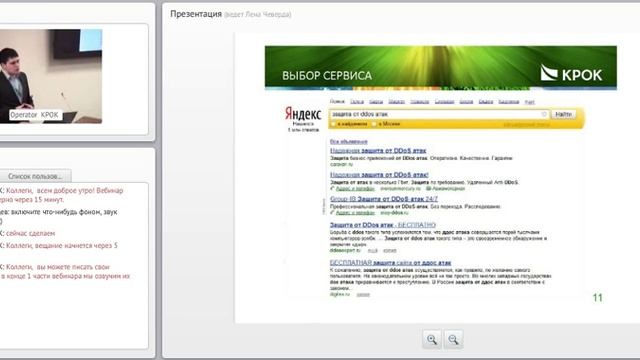Screen dimensions: 640x360
Task: Click Карты in the Yandex navigation row
Action: (x=376, y=101)
